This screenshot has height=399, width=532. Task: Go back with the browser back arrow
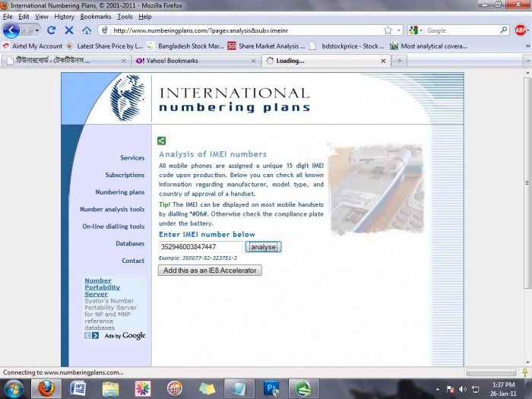coord(11,30)
